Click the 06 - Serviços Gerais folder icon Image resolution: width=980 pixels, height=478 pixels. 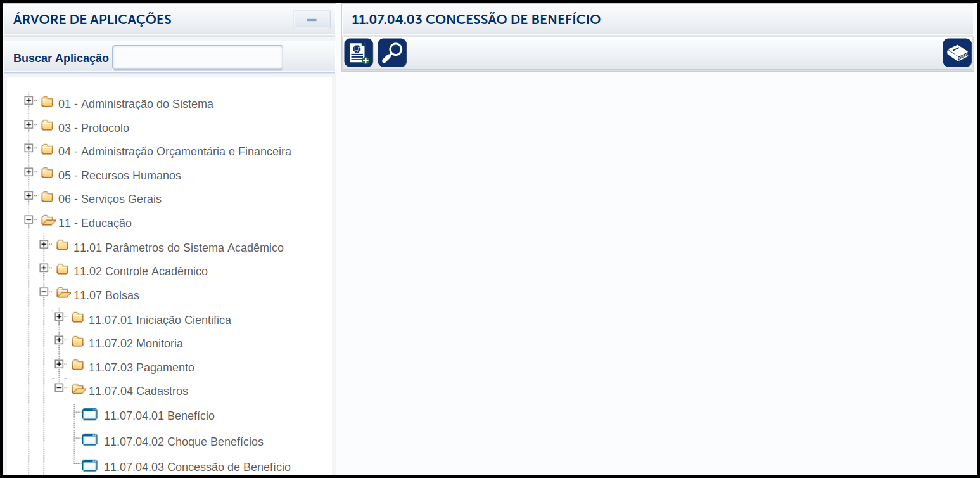coord(47,197)
